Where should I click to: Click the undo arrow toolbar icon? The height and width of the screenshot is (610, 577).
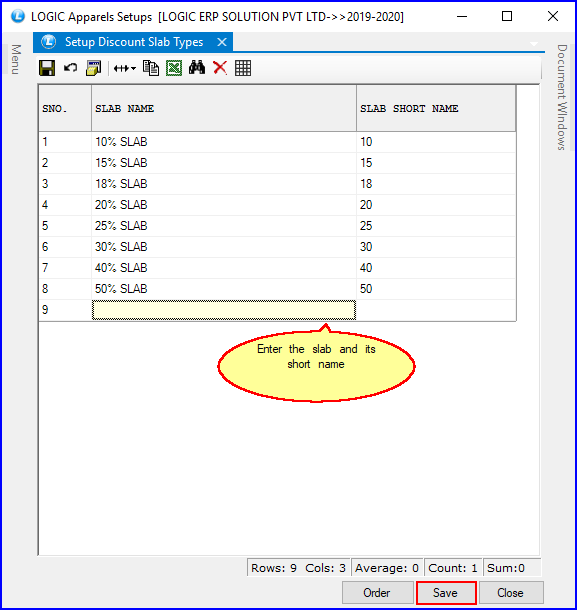(x=70, y=68)
